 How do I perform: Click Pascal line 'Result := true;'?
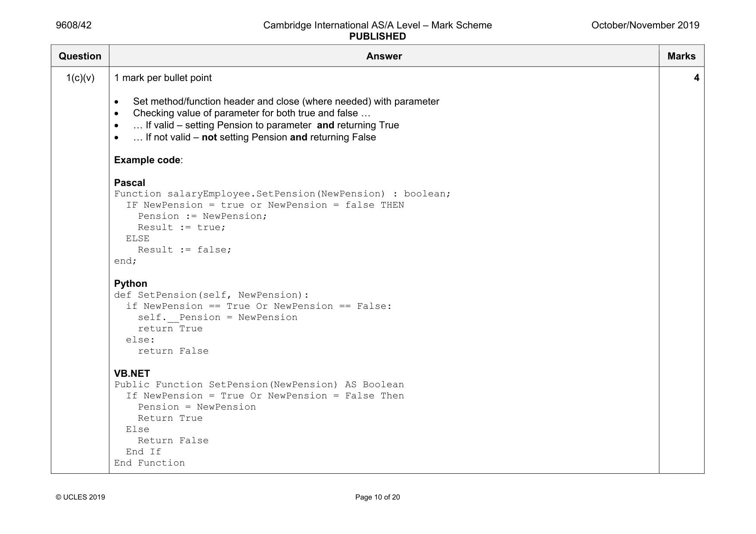pos(181,227)
